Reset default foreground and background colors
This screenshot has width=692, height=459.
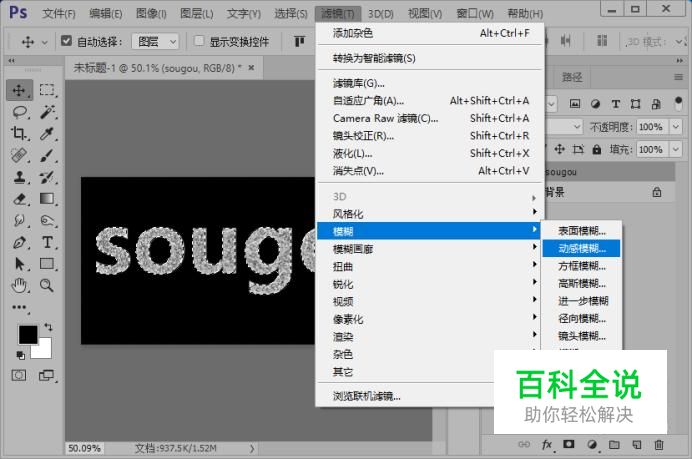tap(20, 355)
